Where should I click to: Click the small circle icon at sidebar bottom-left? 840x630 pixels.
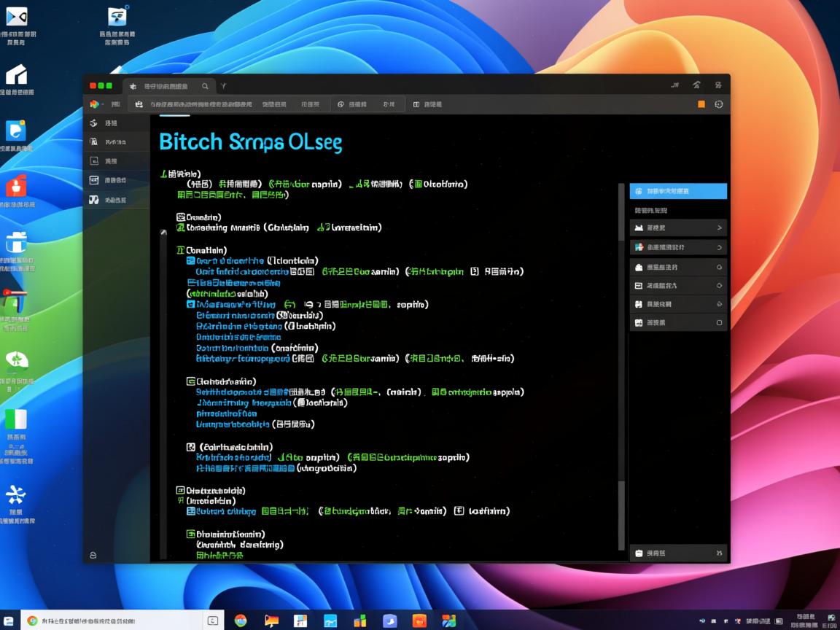coord(93,555)
